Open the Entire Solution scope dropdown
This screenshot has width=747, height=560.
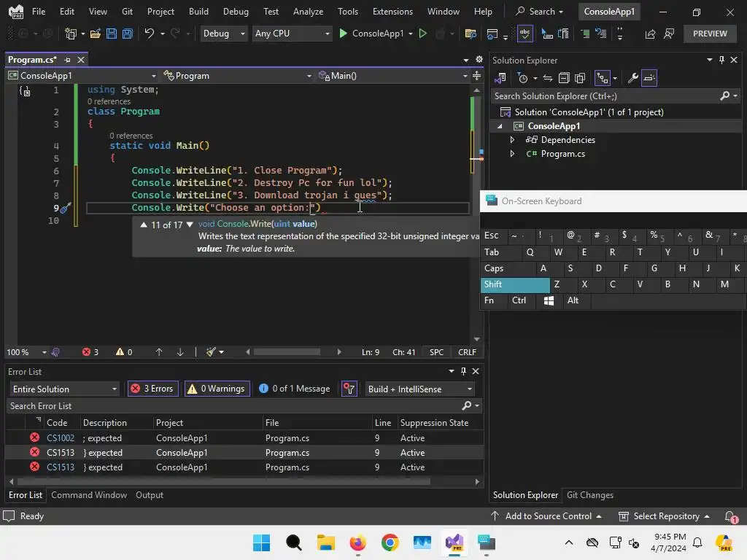(x=65, y=389)
